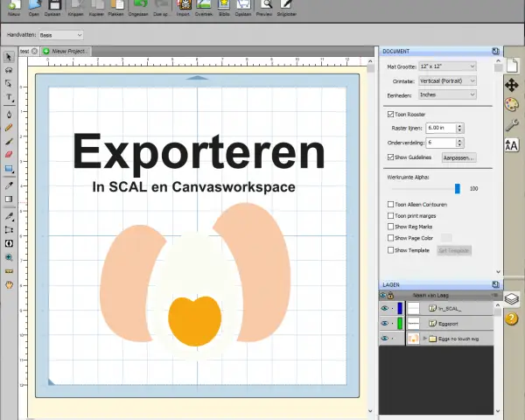This screenshot has height=420, width=525.
Task: Click the Import toolbar icon
Action: 184,5
